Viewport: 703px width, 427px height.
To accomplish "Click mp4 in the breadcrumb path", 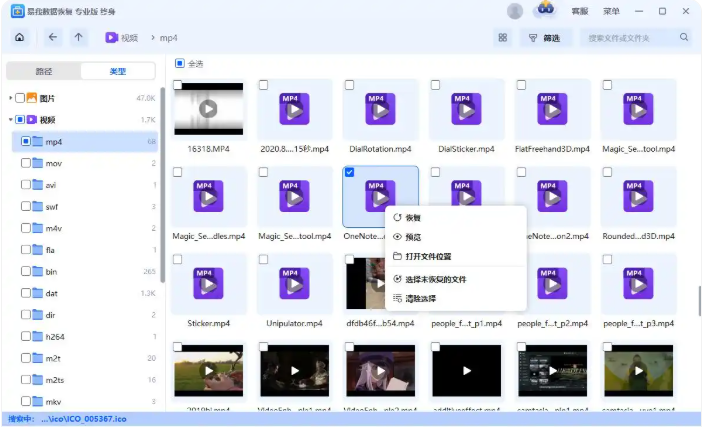I will pos(169,38).
